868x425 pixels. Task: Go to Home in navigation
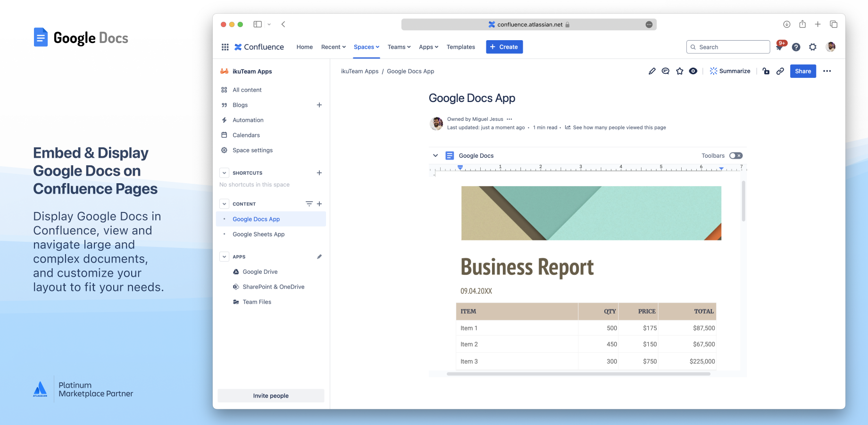pos(305,47)
